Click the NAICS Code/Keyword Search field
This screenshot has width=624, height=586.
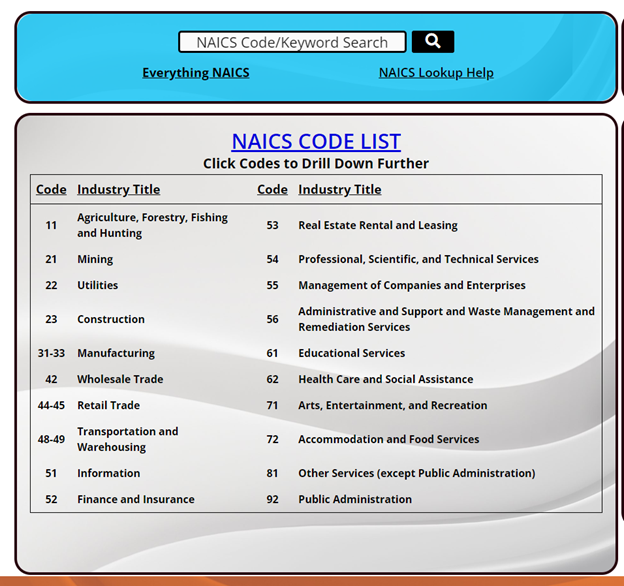292,42
